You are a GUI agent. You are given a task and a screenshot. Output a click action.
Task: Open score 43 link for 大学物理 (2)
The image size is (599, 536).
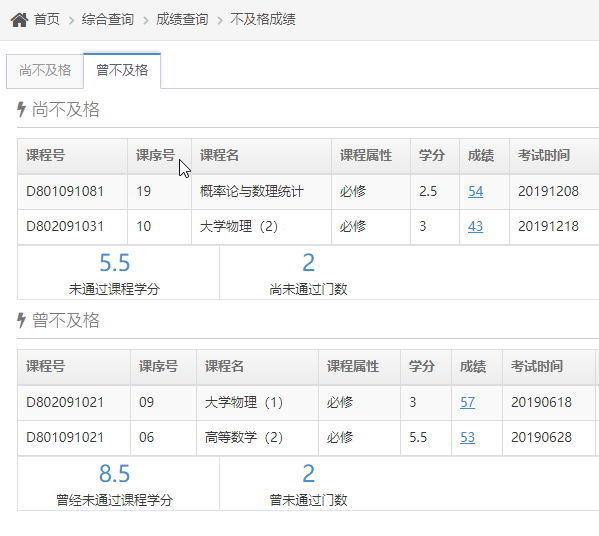click(476, 227)
